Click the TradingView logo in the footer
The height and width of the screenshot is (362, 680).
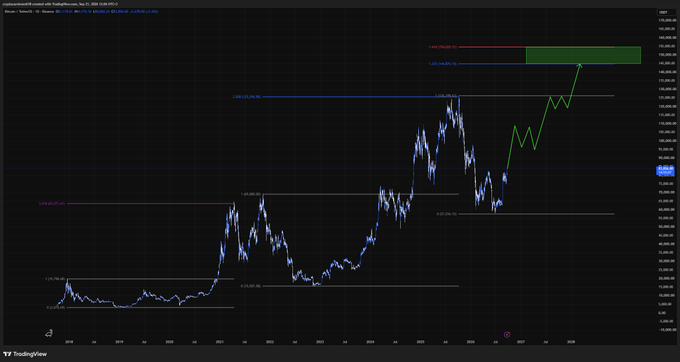point(25,354)
